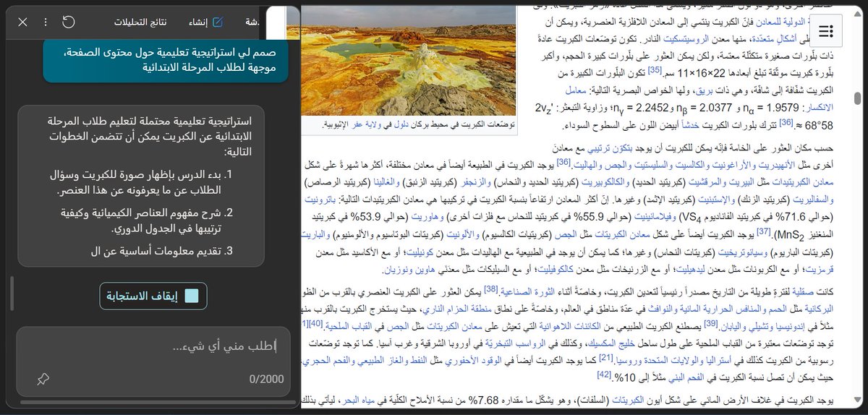Click response step text شرح مفهوم العناصر الكيميائية
The image size is (868, 415).
[x=142, y=221]
